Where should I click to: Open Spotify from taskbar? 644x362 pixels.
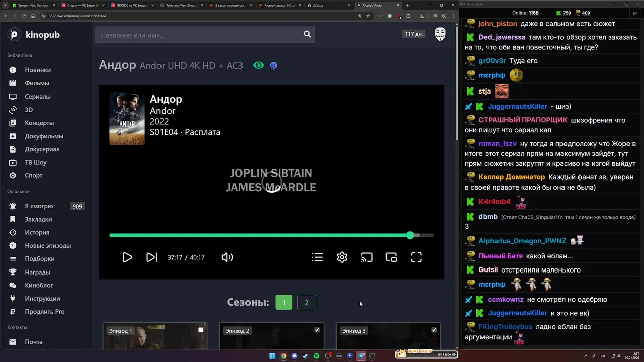316,356
